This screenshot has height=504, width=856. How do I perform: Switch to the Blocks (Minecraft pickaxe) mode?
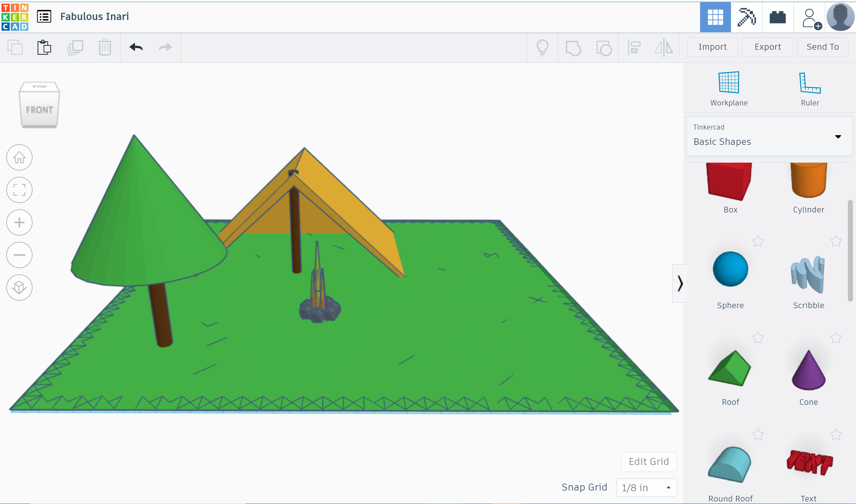pos(746,17)
